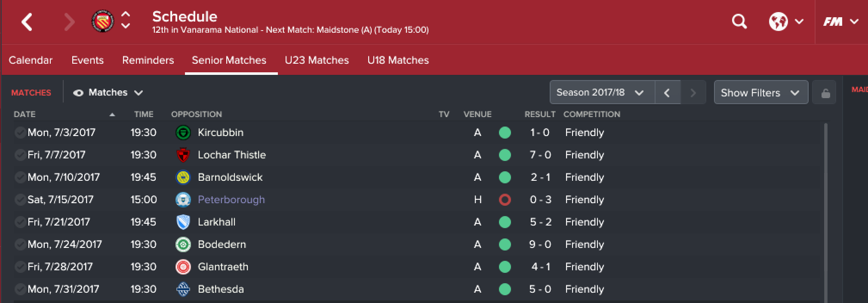The image size is (868, 303).
Task: Open the Matches view eye dropdown
Action: click(x=108, y=93)
